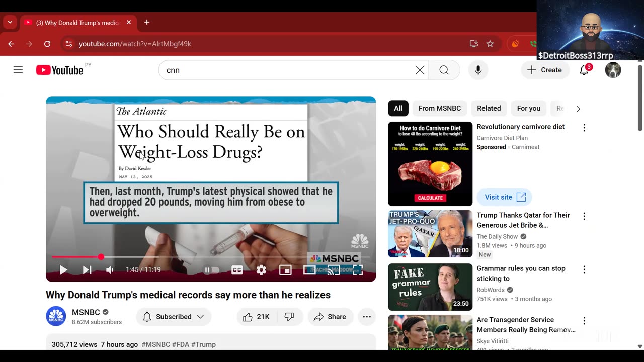Click the video title heading text

pyautogui.click(x=188, y=295)
